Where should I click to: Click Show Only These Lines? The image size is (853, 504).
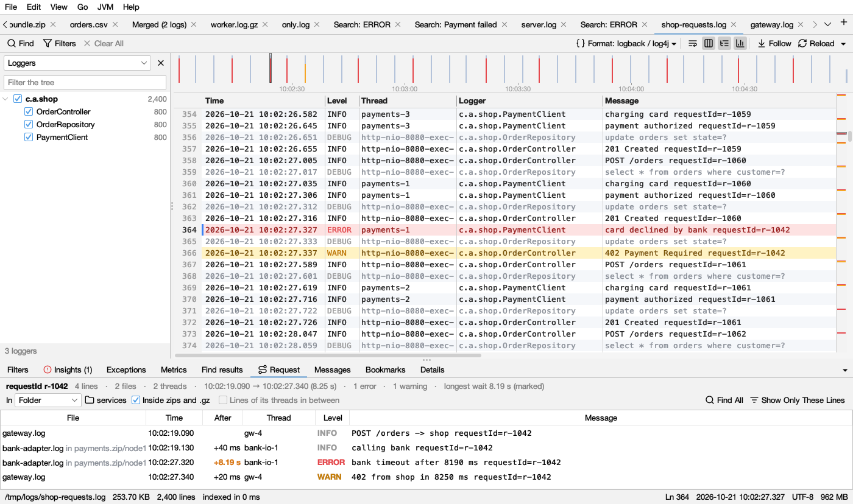798,400
